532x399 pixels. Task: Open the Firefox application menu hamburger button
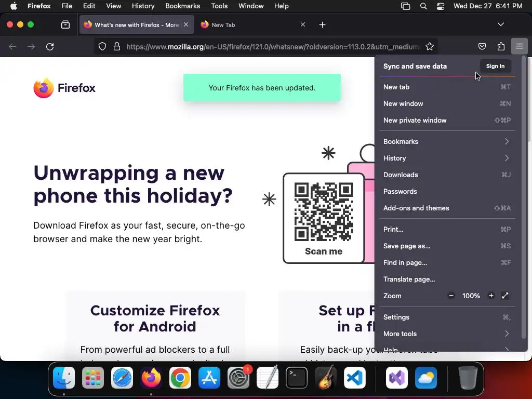tap(519, 46)
